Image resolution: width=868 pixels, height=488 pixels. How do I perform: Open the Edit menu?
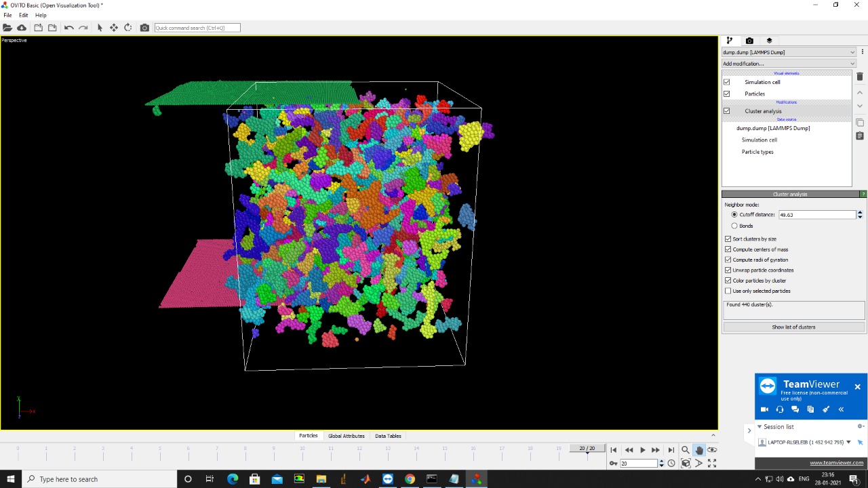(24, 15)
